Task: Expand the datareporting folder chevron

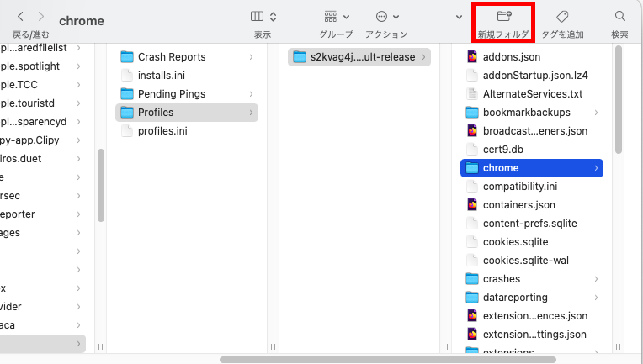Action: click(x=596, y=298)
